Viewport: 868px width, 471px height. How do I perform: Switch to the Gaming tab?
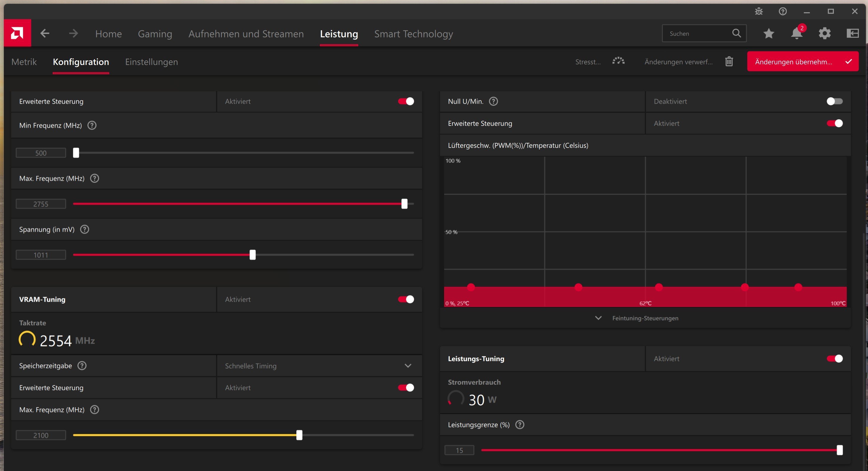click(x=155, y=34)
